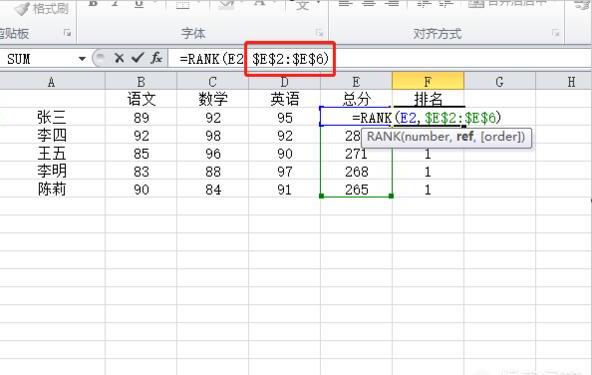Click 陈莉's 英语 score 91
592x375 pixels.
284,189
